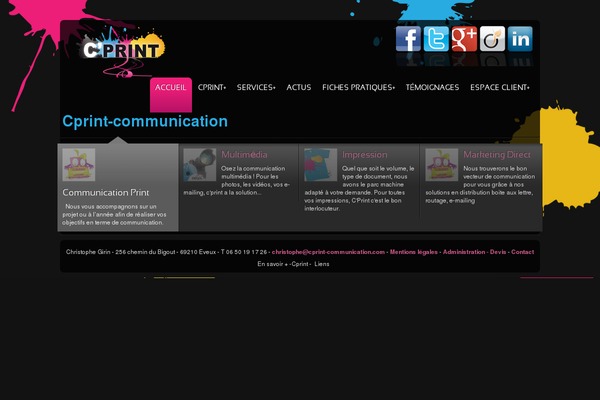
Task: Open the Administration footer link
Action: [464, 252]
